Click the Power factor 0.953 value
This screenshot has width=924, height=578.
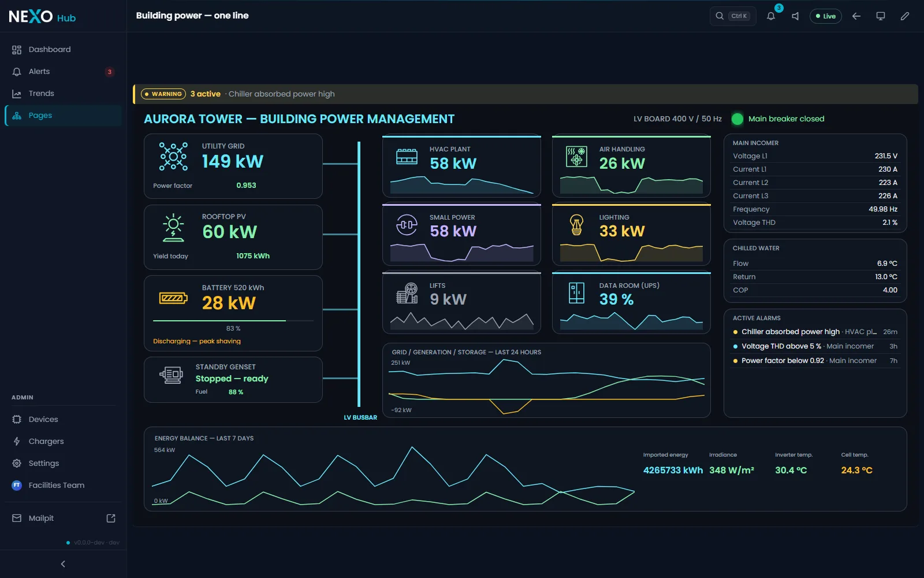246,186
